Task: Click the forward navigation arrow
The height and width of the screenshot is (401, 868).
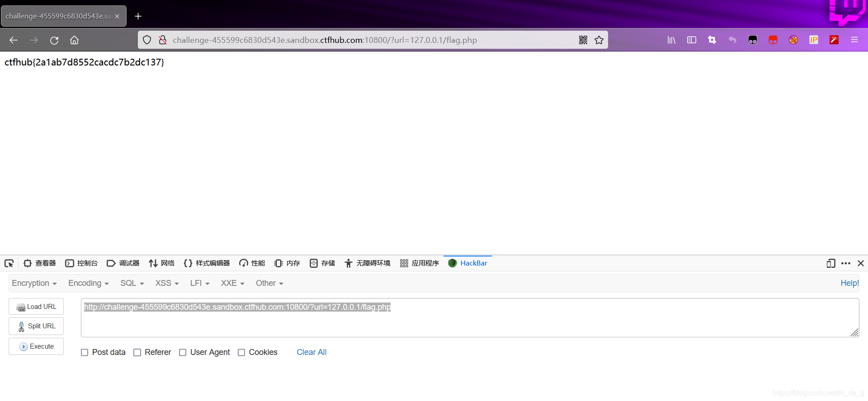Action: [34, 40]
